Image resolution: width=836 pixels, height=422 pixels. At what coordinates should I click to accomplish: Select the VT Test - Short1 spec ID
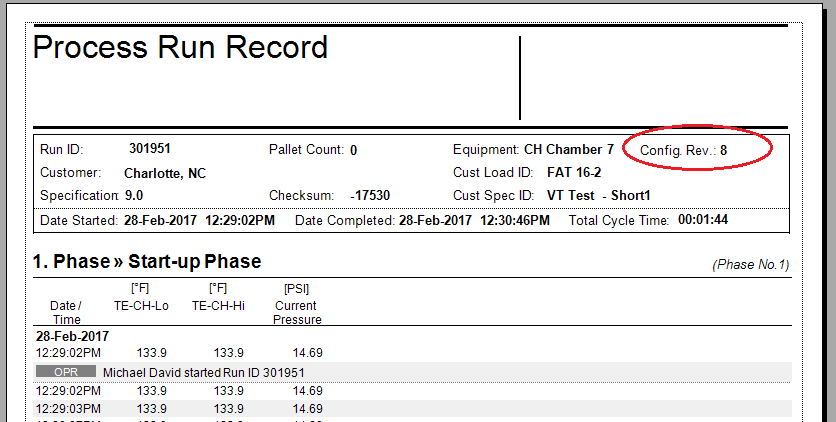[x=598, y=195]
